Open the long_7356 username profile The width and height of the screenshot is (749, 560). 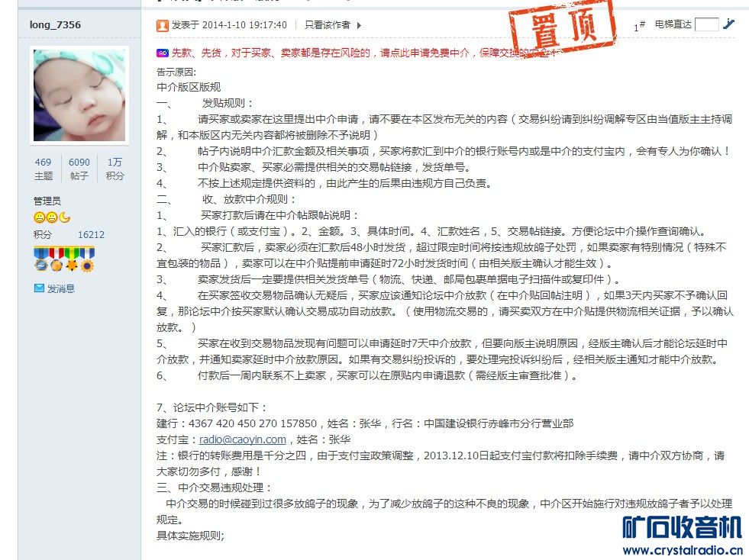pos(55,25)
